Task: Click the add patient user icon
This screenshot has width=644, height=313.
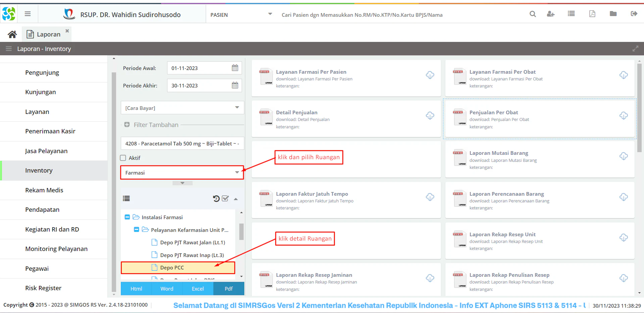Action: pyautogui.click(x=551, y=14)
